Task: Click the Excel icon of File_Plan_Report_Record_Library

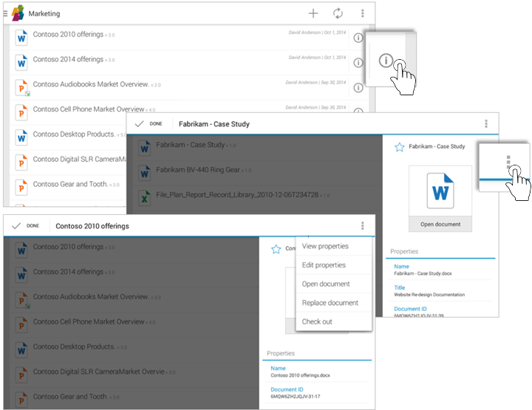Action: [145, 196]
